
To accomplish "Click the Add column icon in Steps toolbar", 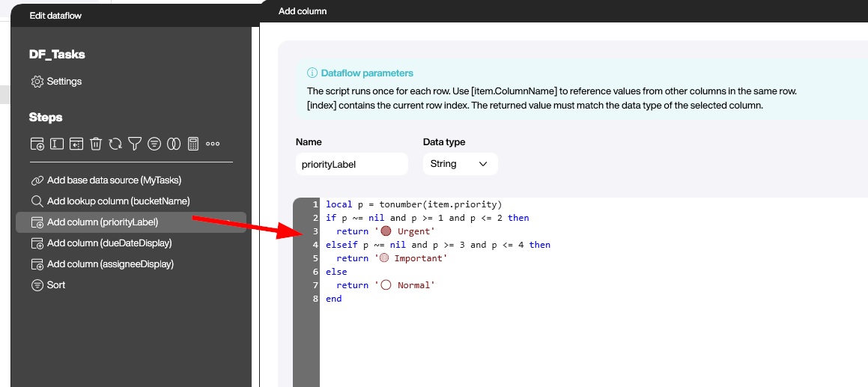I will coord(37,144).
